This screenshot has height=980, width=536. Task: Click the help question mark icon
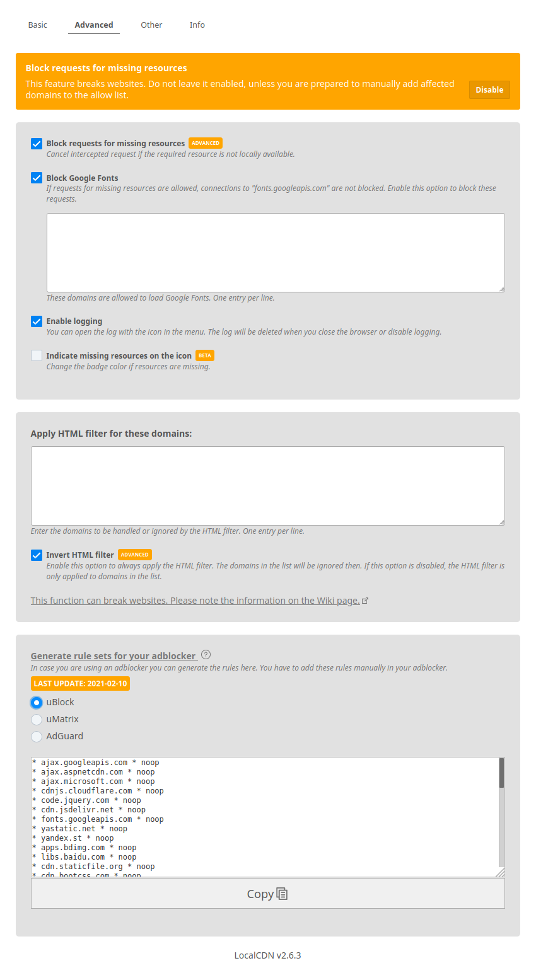tap(206, 655)
